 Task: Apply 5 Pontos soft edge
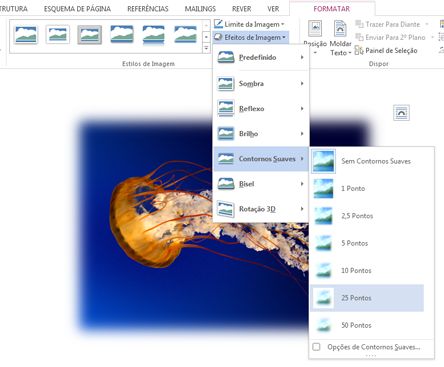[367, 243]
